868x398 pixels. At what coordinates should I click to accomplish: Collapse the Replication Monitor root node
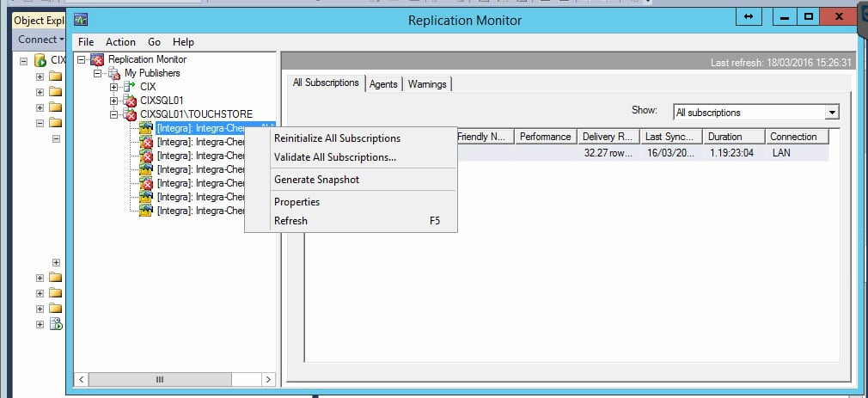(x=82, y=59)
